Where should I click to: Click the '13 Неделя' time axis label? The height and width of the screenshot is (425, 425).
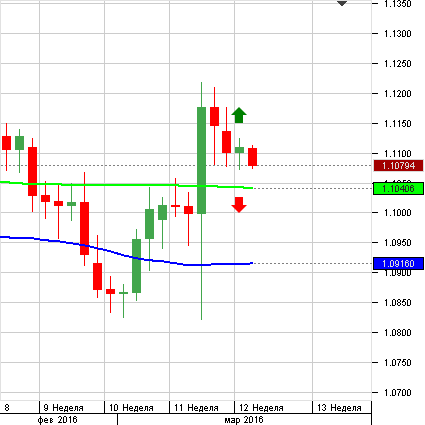click(x=339, y=408)
